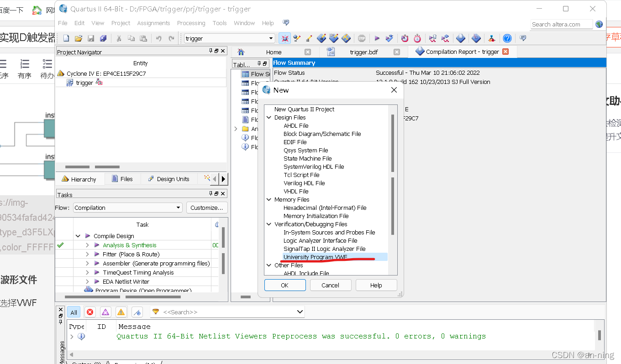Viewport: 621px width, 364px height.
Task: Click the New file toolbar icon
Action: 66,38
